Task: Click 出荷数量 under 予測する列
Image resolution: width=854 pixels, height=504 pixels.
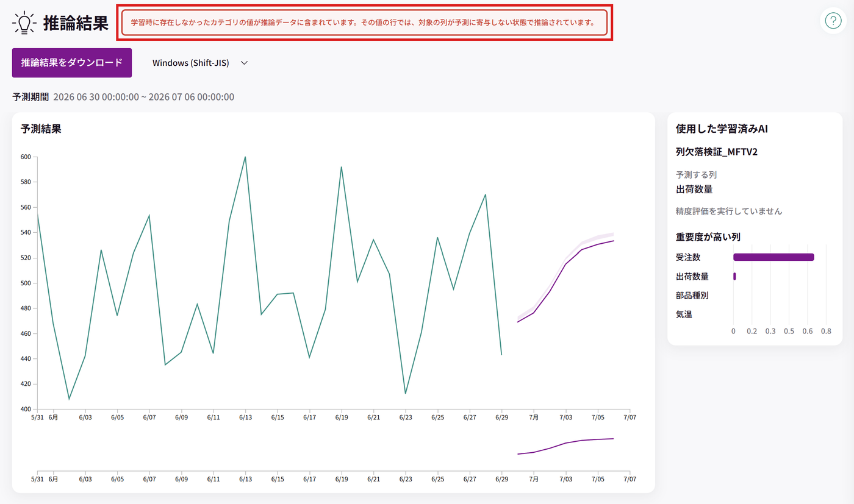Action: (x=694, y=189)
